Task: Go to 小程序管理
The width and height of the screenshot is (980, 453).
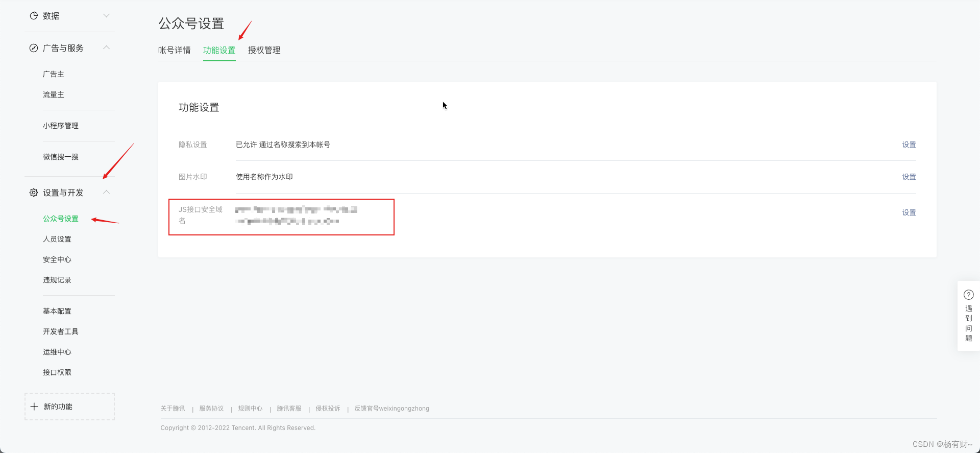Action: click(x=61, y=126)
